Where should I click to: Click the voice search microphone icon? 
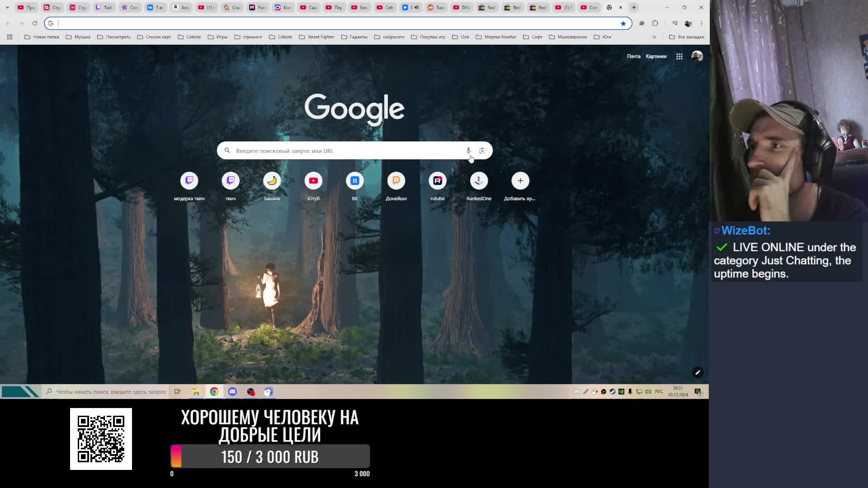pyautogui.click(x=468, y=150)
